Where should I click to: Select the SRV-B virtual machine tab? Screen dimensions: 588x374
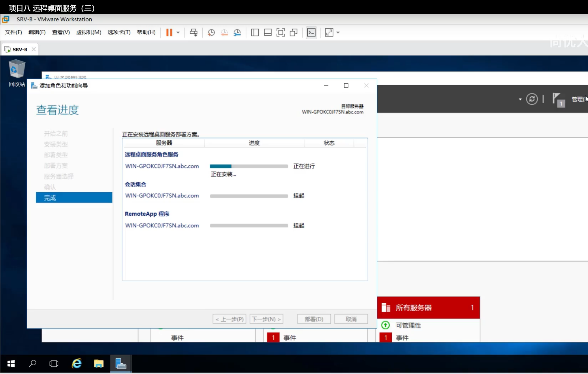point(20,50)
